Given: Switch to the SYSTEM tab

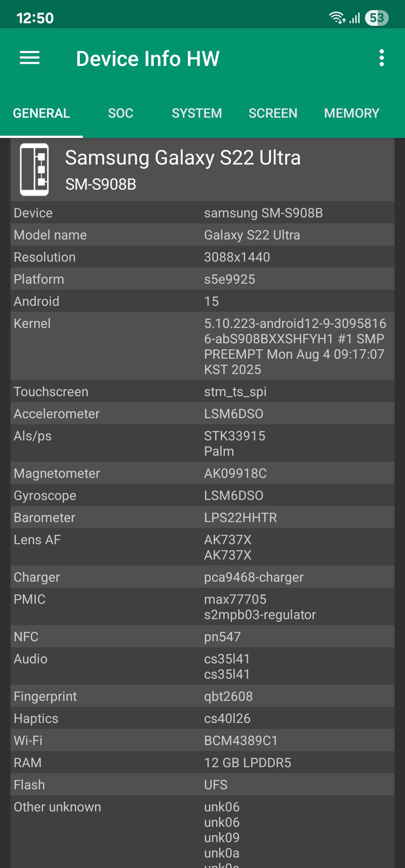Looking at the screenshot, I should click(197, 113).
